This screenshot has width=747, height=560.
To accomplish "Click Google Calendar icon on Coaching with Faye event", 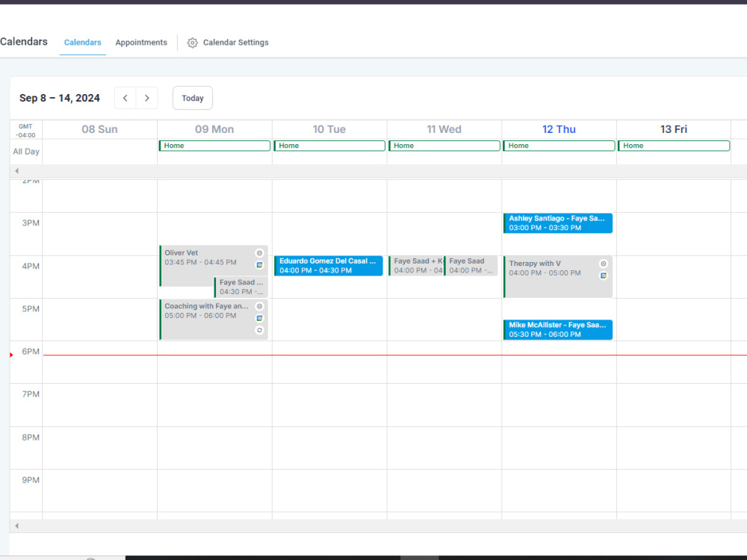I will [x=260, y=318].
